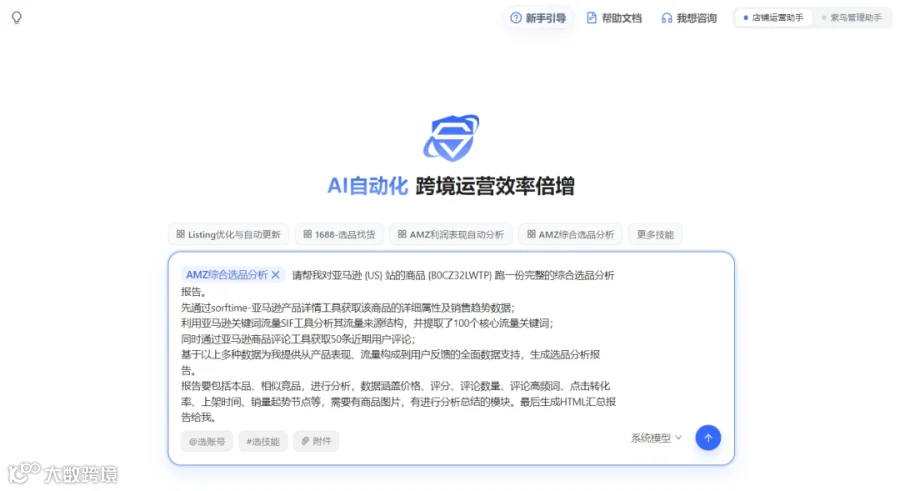The image size is (900, 491).
Task: Click the grid icon on AMZ利润表现 chip
Action: point(402,234)
